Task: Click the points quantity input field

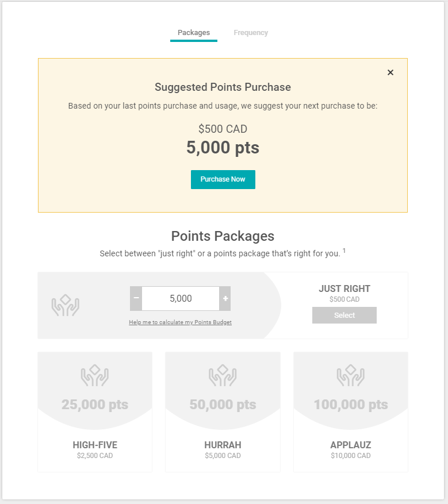Action: [181, 299]
